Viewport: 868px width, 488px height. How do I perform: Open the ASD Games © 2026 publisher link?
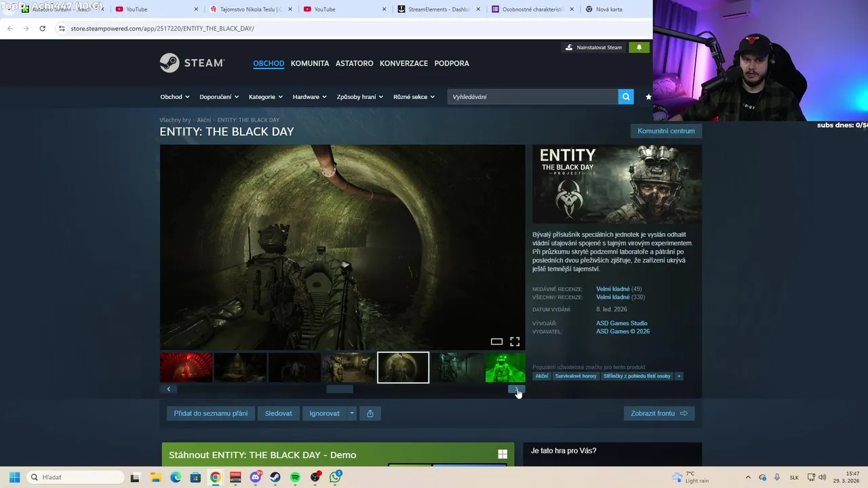click(x=623, y=331)
